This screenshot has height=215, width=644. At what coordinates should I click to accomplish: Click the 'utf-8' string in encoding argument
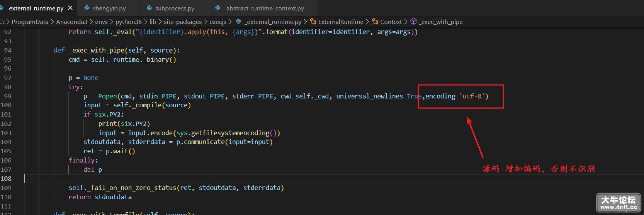tap(472, 96)
